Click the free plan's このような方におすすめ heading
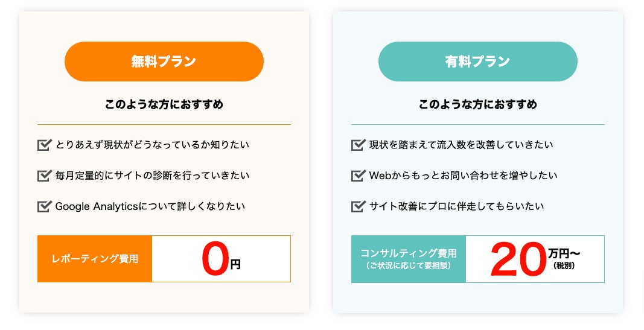Viewport: 644px width, 330px height. click(164, 104)
